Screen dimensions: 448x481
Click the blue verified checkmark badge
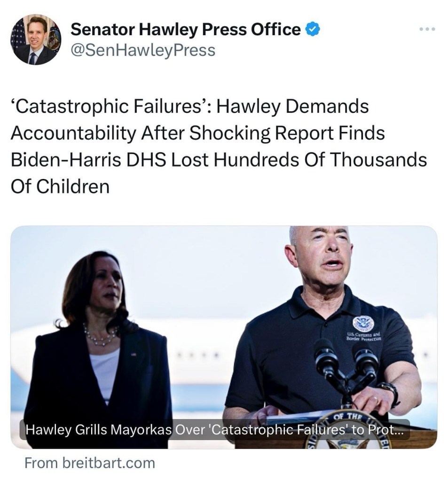[x=312, y=30]
